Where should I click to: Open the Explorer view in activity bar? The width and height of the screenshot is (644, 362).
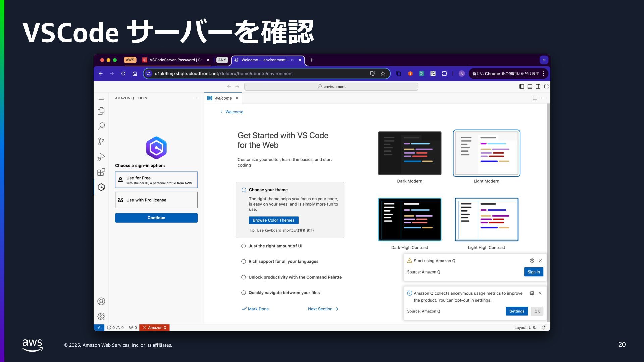[x=101, y=111]
